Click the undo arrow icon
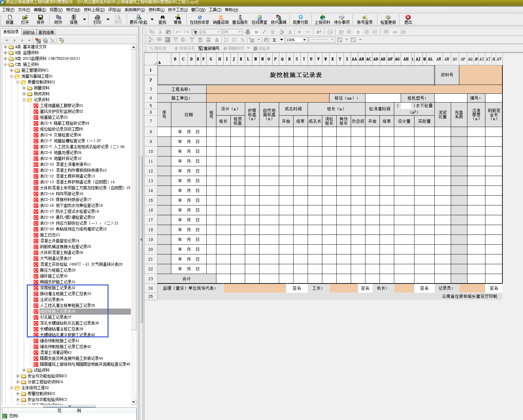The width and height of the screenshot is (523, 420). point(178,32)
